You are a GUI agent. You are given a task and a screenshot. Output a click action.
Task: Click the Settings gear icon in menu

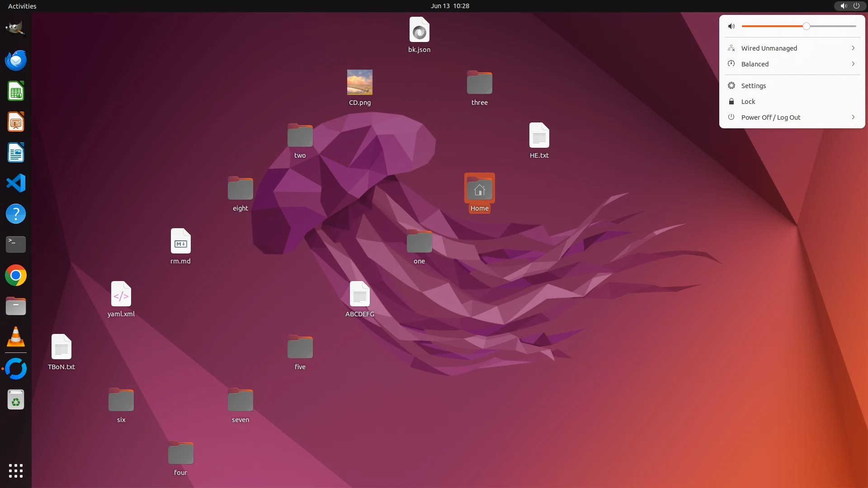(x=731, y=85)
